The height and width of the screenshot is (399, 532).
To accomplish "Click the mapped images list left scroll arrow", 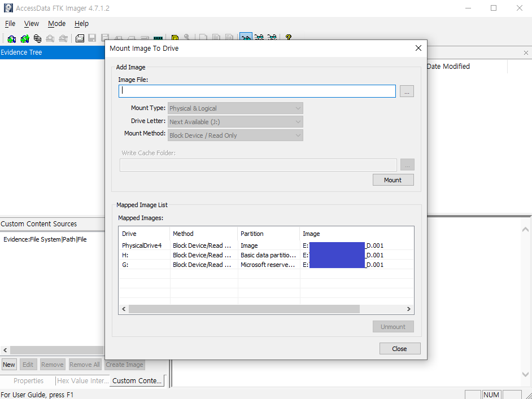I will coord(124,309).
